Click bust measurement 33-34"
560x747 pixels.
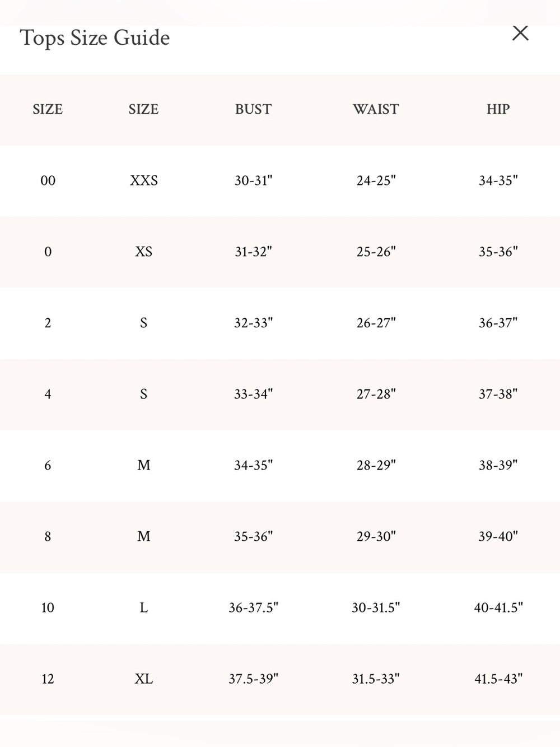click(253, 394)
